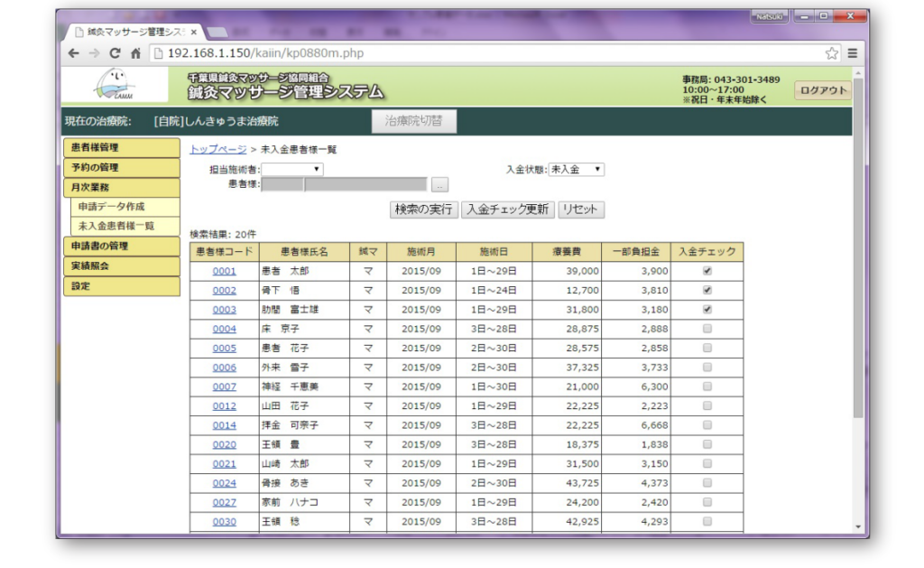Click the リセット button
Screen dimensions: 924x568
click(581, 210)
